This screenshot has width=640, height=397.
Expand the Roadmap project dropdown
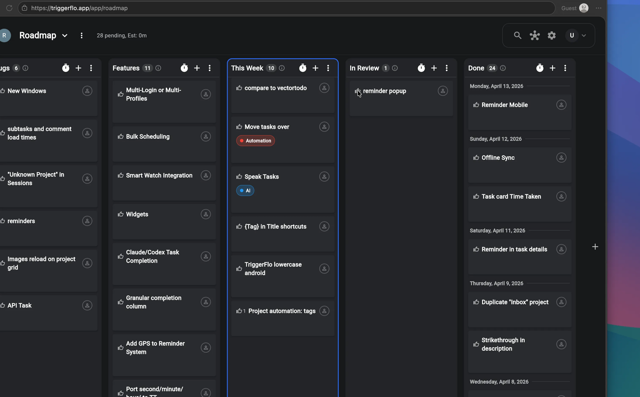[x=64, y=35]
